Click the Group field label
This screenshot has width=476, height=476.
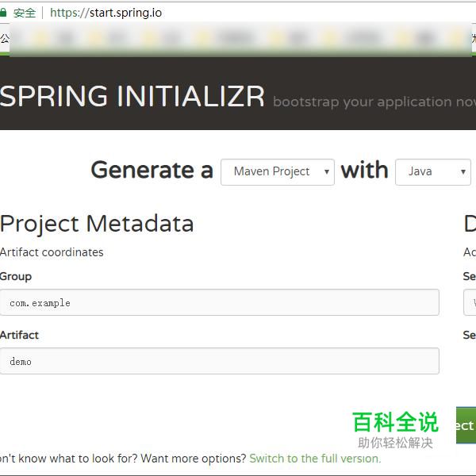(16, 277)
